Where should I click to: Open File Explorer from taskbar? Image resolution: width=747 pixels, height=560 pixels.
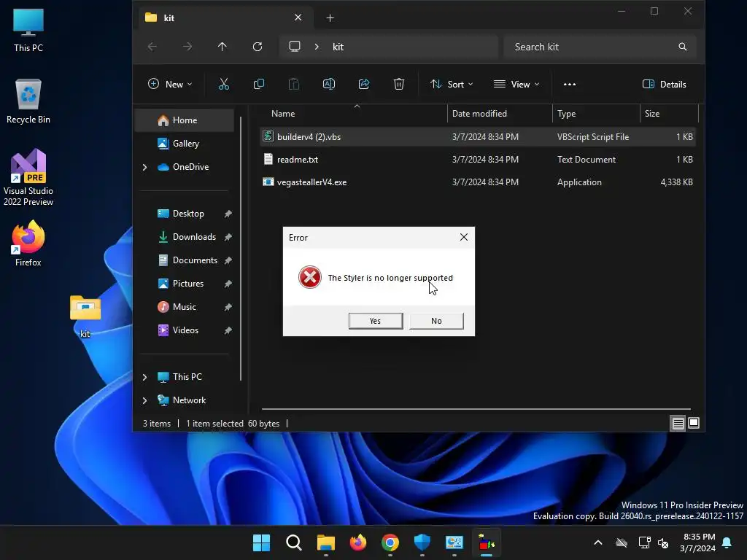pyautogui.click(x=326, y=542)
